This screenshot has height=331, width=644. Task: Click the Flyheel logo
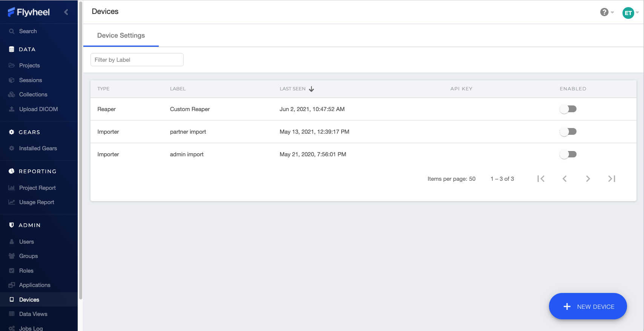[x=29, y=12]
